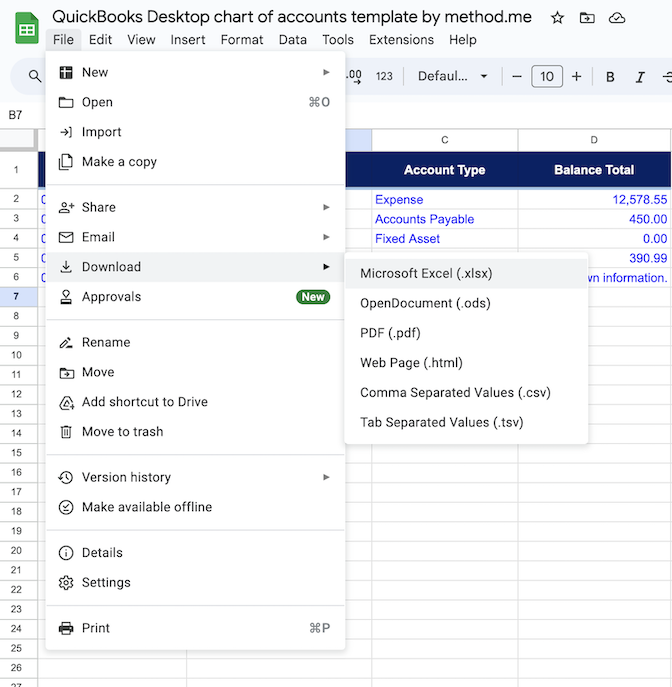The width and height of the screenshot is (672, 687).
Task: Click the name box showing B7
Action: click(15, 115)
